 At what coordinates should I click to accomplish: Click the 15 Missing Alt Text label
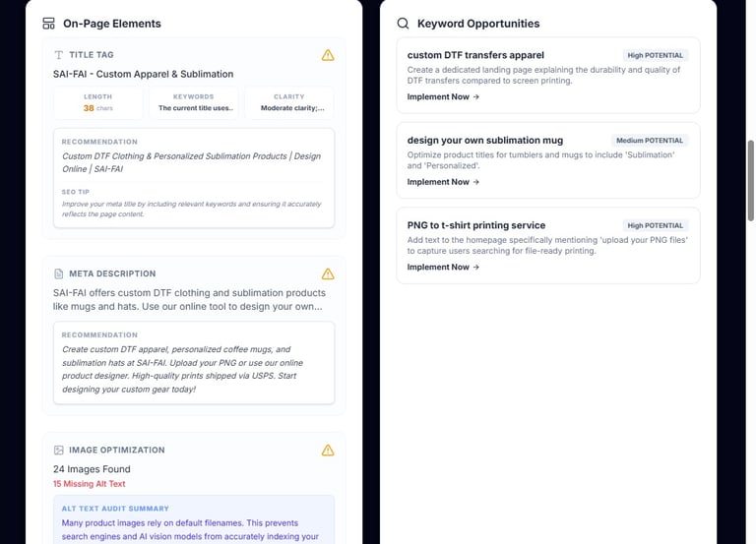coord(90,484)
